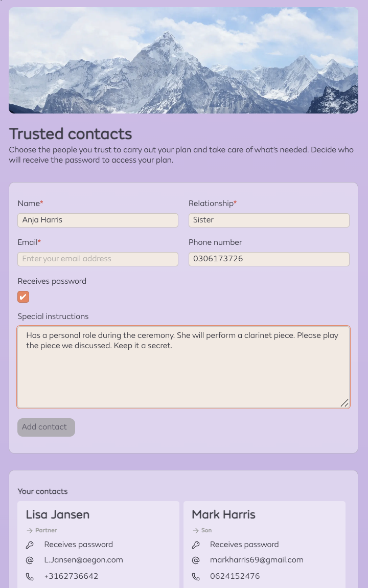Click the mountain banner image
368x588 pixels.
(183, 60)
